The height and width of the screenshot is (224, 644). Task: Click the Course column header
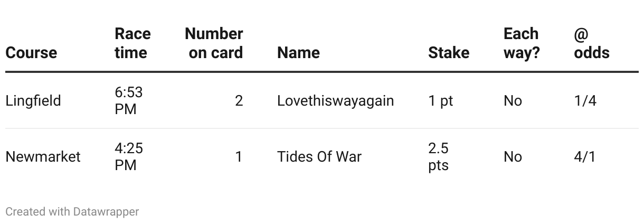(31, 53)
